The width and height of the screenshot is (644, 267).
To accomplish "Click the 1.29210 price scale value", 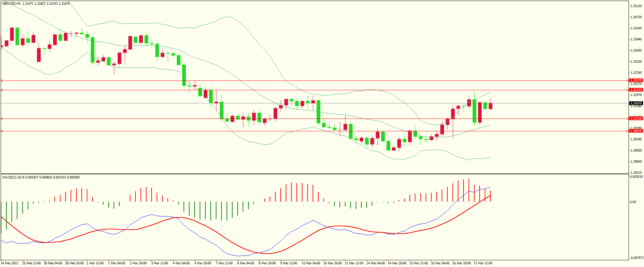I will coord(636,173).
